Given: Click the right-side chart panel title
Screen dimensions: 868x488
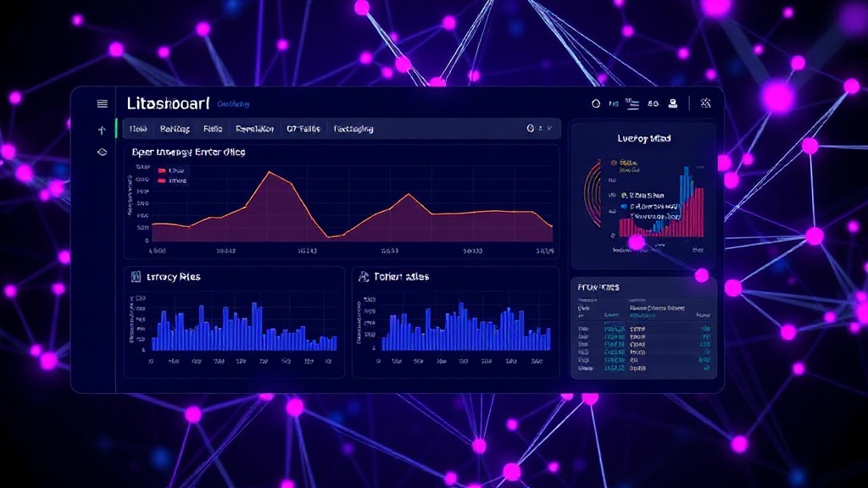Looking at the screenshot, I should [644, 138].
